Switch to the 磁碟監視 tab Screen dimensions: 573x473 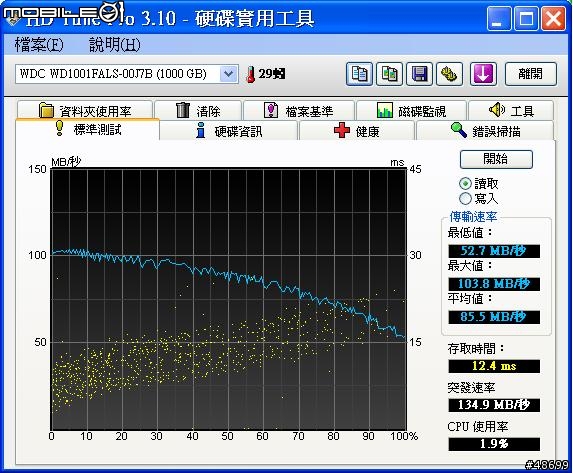(411, 110)
